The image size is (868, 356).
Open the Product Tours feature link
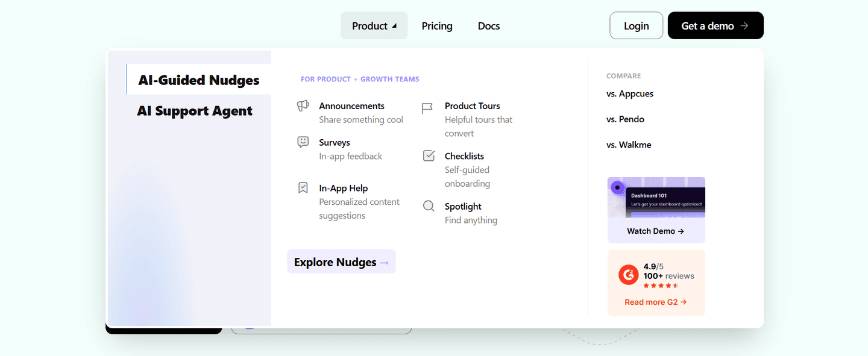click(472, 106)
